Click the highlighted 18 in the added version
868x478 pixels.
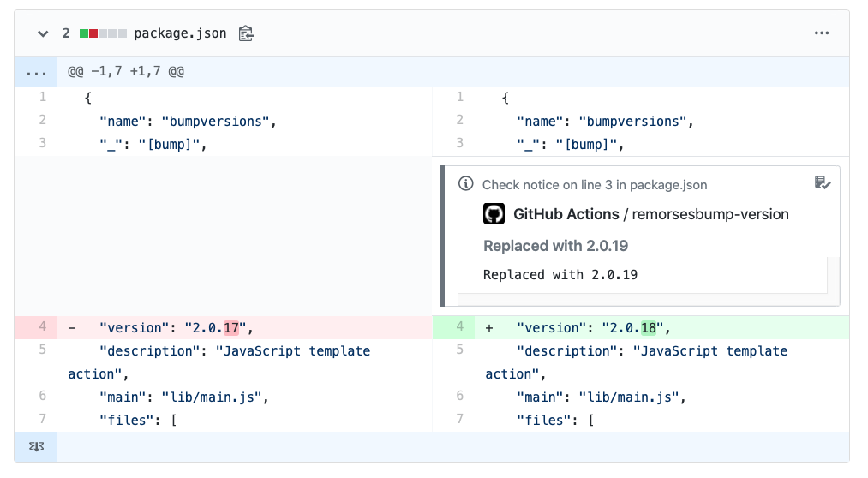coord(649,327)
